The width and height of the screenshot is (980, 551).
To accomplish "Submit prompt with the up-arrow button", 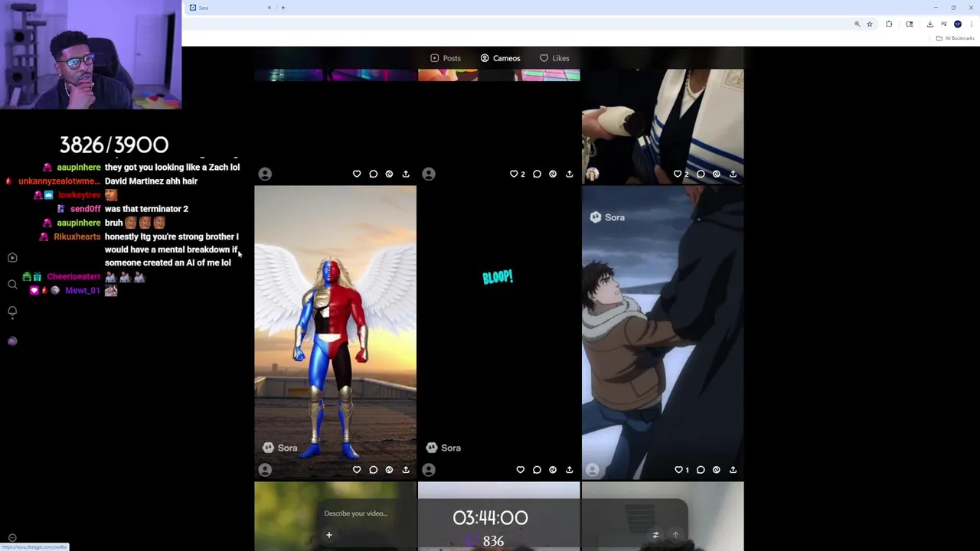I will [x=675, y=535].
